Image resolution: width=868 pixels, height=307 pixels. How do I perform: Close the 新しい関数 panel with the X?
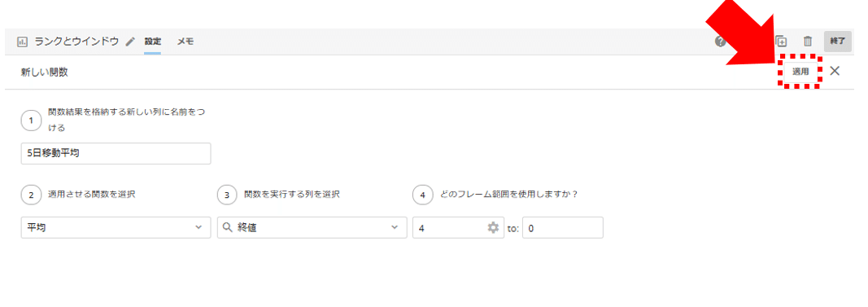[x=835, y=71]
